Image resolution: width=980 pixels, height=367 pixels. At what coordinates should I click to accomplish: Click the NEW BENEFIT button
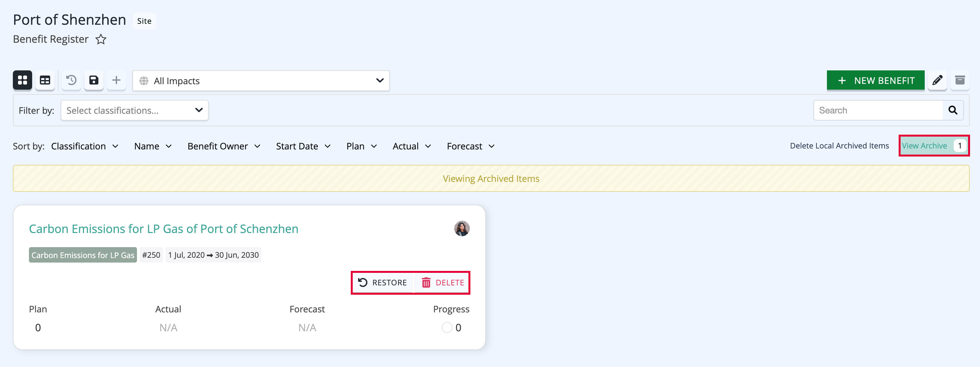coord(876,80)
